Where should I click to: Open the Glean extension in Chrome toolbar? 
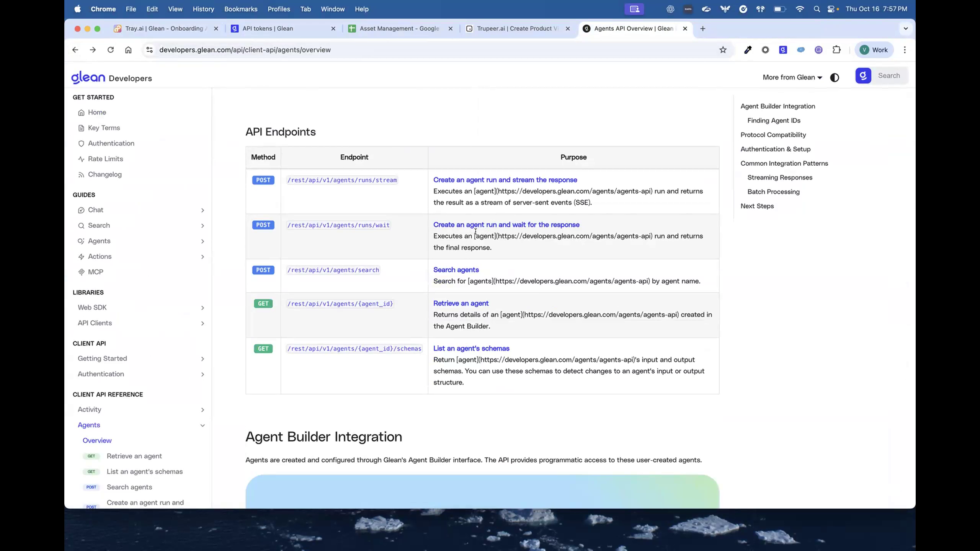click(x=783, y=50)
